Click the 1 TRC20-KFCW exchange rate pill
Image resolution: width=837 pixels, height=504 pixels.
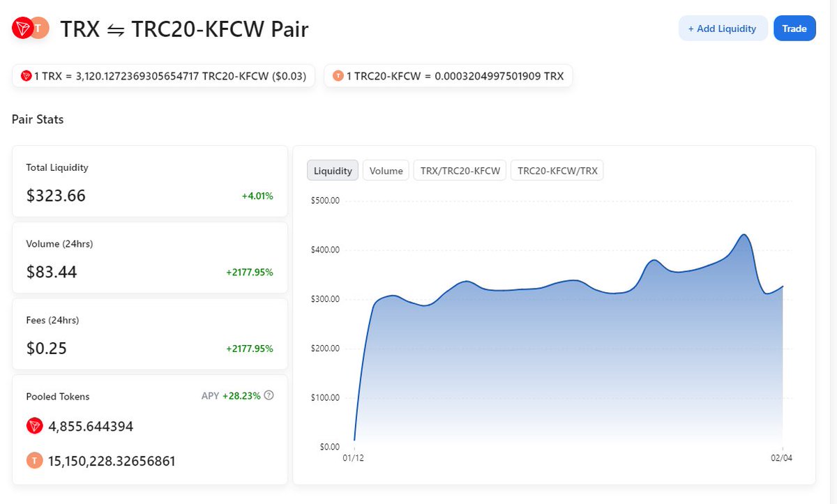(448, 76)
